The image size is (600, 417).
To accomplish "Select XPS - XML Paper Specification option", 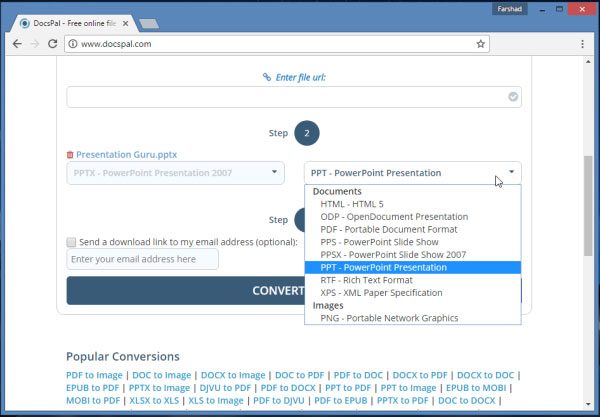I will [412, 293].
